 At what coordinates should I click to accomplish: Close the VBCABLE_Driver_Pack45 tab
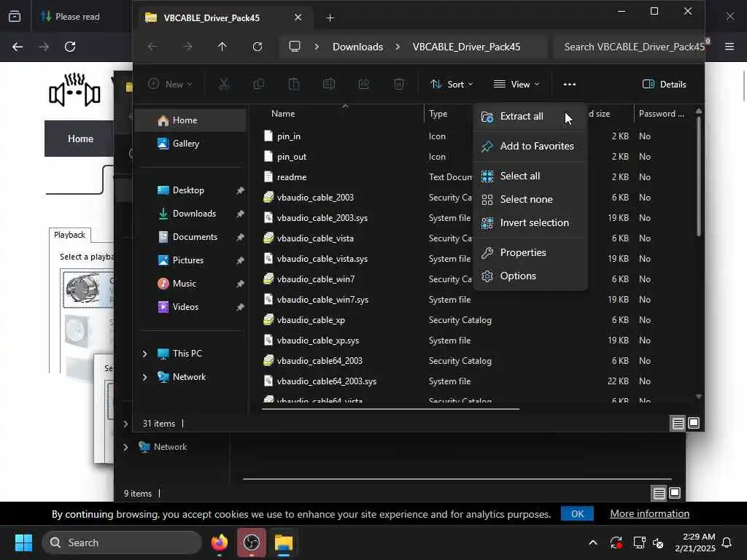298,17
